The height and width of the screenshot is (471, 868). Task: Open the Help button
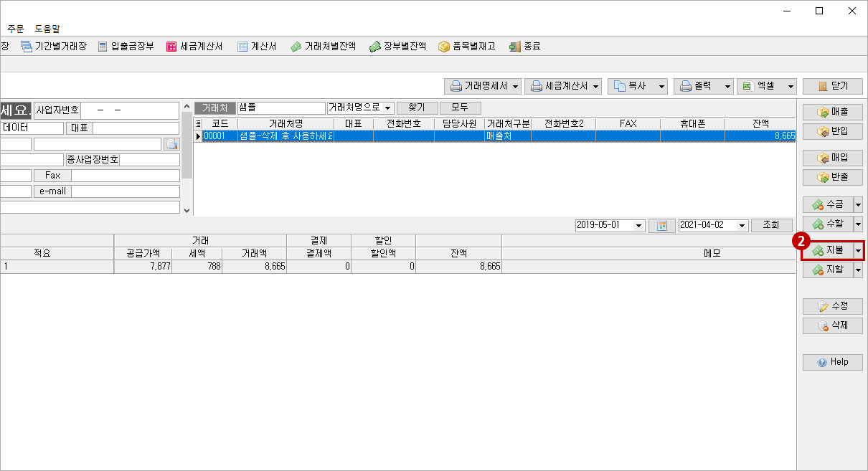click(832, 362)
